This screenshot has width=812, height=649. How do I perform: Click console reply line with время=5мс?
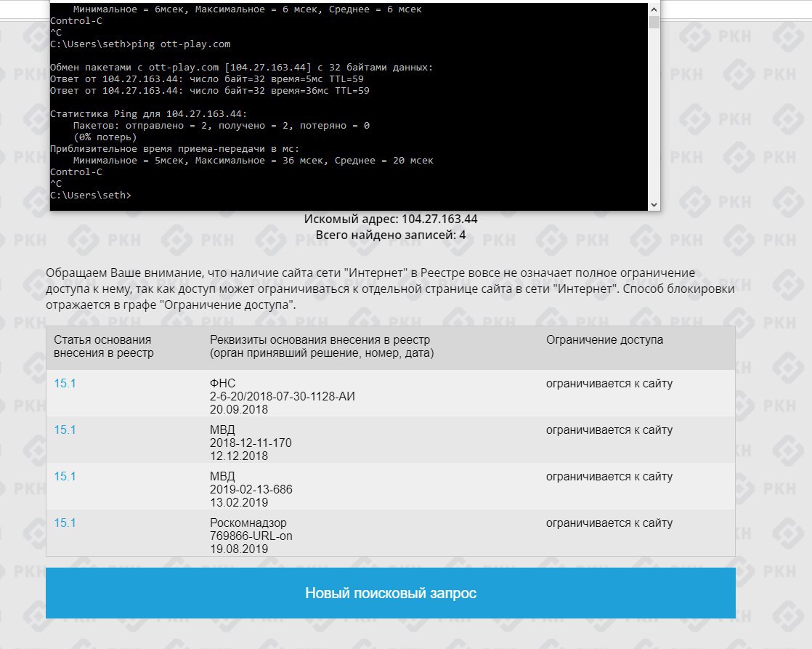207,78
